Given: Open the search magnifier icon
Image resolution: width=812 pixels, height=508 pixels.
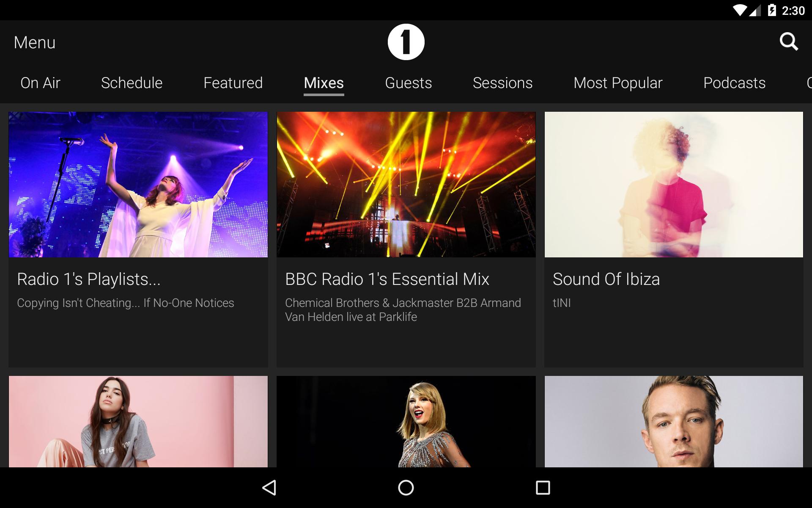Looking at the screenshot, I should pyautogui.click(x=789, y=42).
